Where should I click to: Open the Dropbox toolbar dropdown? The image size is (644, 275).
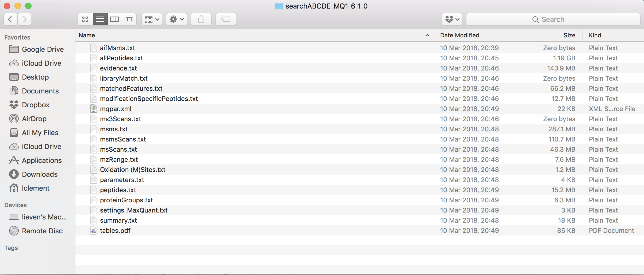452,19
